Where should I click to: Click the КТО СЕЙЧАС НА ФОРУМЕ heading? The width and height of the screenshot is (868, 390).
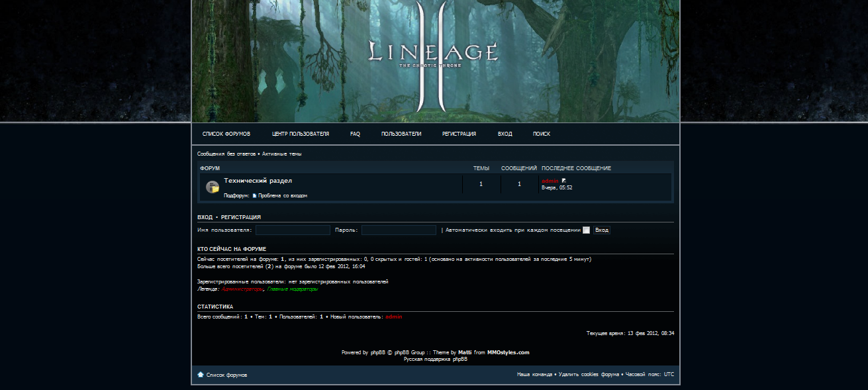(232, 249)
